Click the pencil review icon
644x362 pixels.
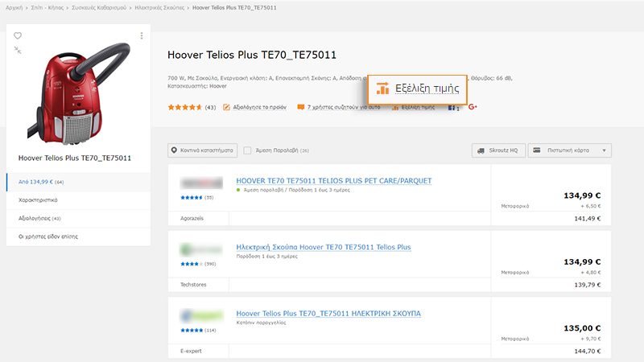[x=226, y=107]
